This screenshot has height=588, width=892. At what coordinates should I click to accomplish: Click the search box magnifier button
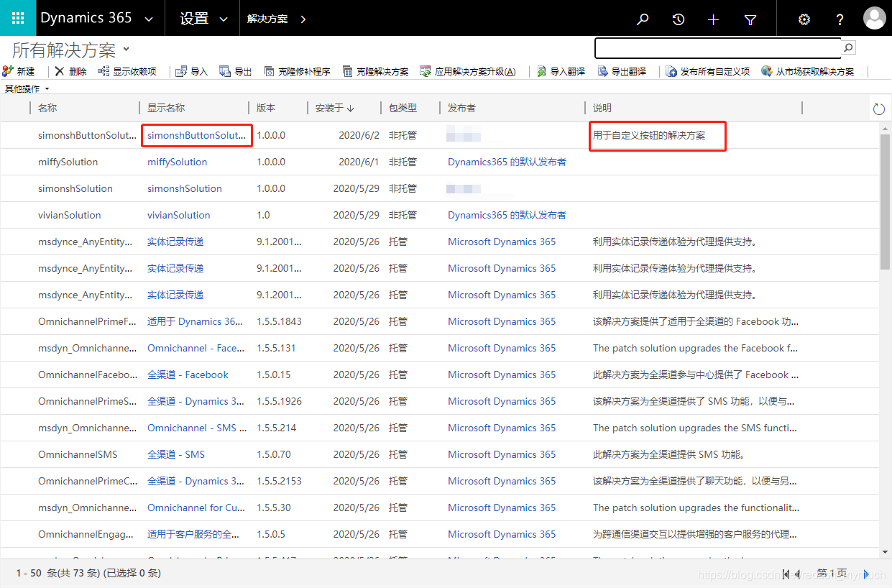click(849, 48)
